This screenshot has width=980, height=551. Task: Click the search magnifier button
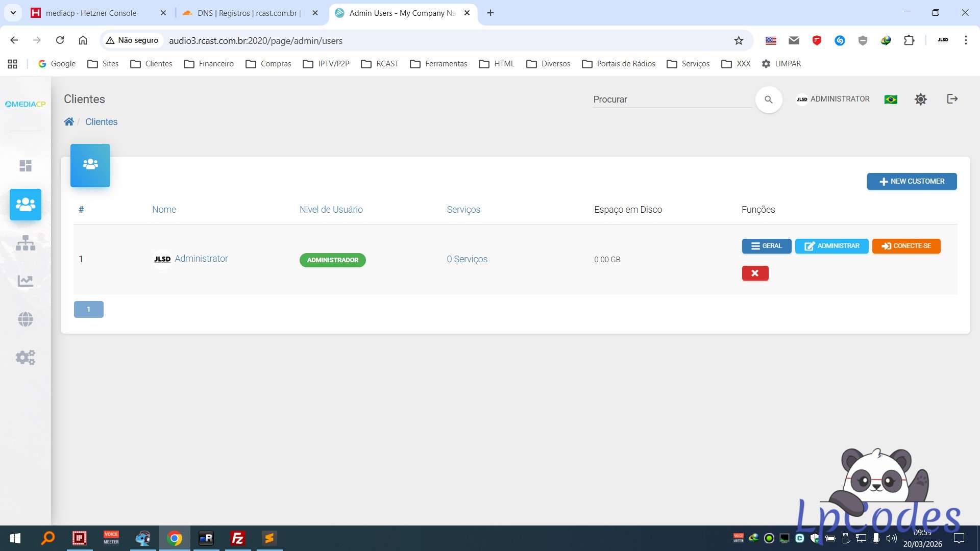(x=768, y=99)
